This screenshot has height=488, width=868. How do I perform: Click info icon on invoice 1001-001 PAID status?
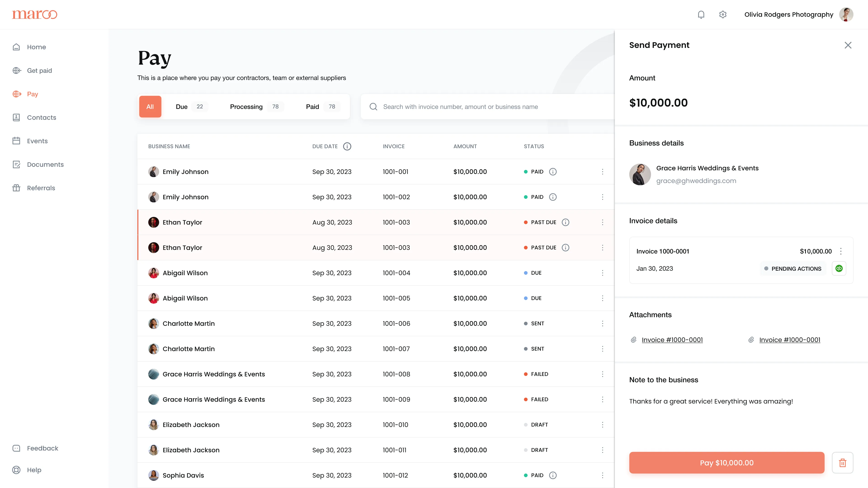[553, 172]
